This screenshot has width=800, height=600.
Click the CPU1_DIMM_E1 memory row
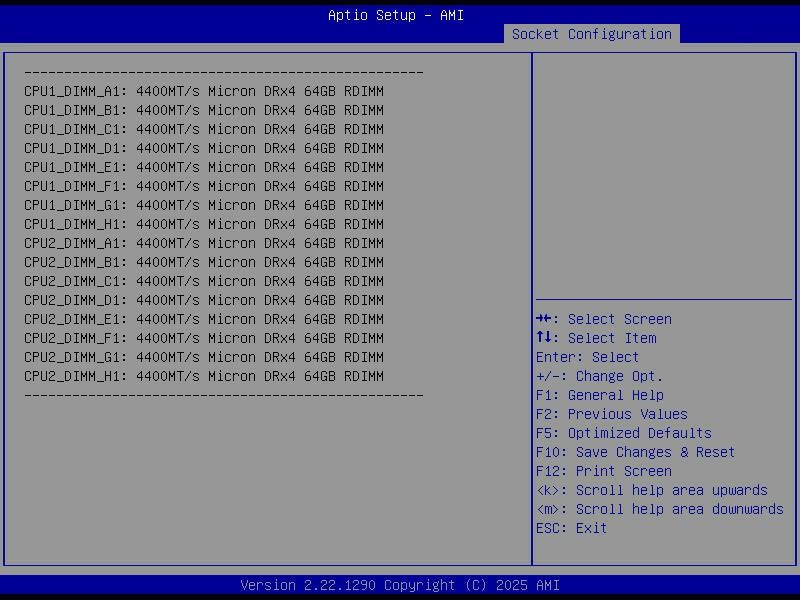(x=204, y=167)
